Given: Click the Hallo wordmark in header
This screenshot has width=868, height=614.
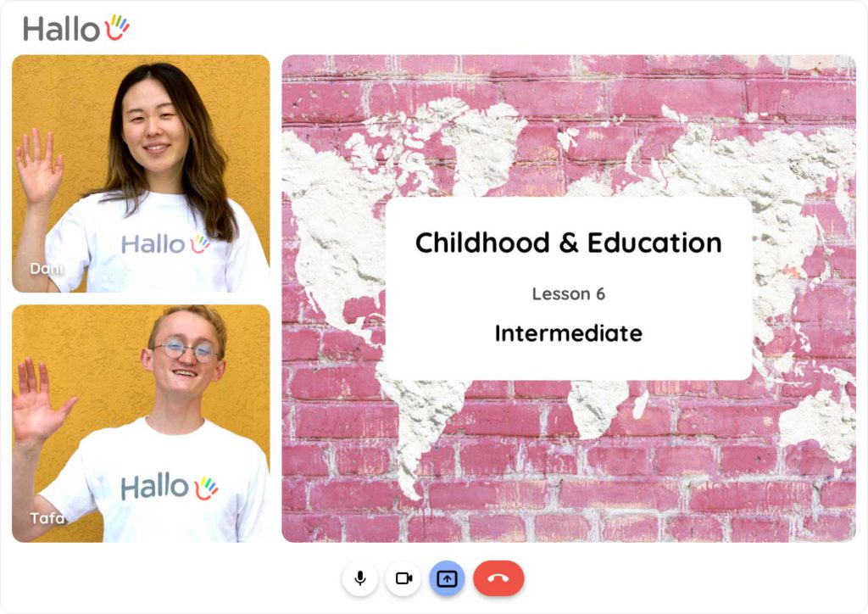Looking at the screenshot, I should pos(61,29).
